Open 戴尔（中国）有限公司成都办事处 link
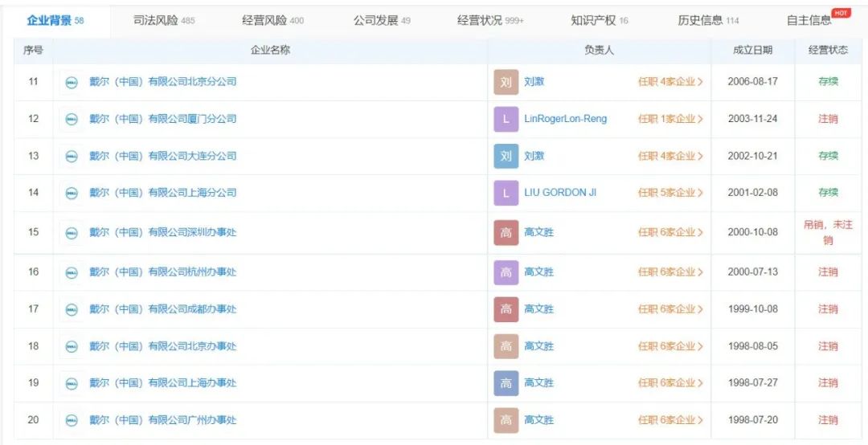 (x=162, y=308)
